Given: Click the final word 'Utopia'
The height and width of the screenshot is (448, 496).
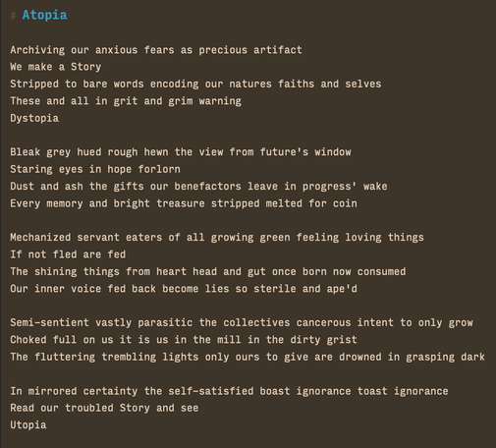Looking at the screenshot, I should 28,425.
